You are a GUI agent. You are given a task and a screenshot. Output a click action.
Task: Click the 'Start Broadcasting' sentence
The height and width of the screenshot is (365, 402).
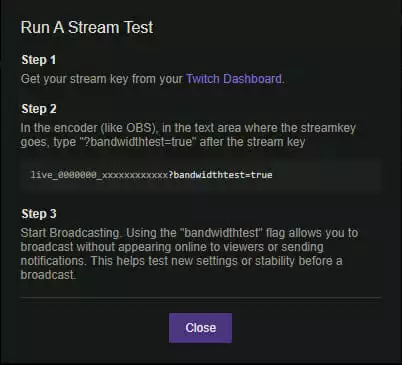coord(70,233)
